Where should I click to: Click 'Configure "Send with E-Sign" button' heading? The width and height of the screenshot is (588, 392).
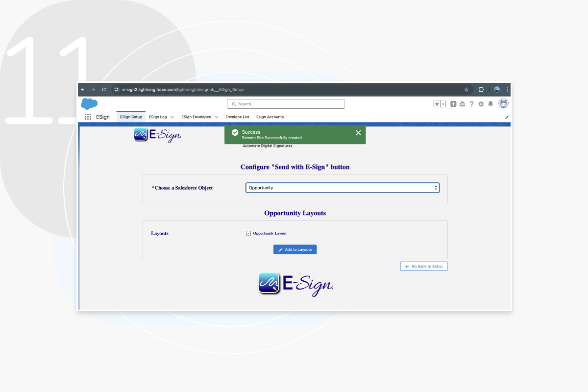[x=295, y=167]
